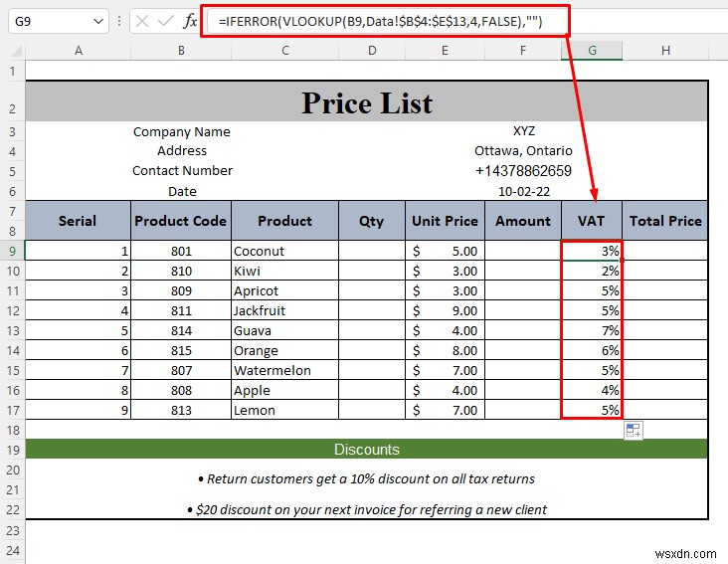Select the Coconut product cell
This screenshot has width=728, height=564.
tap(285, 251)
